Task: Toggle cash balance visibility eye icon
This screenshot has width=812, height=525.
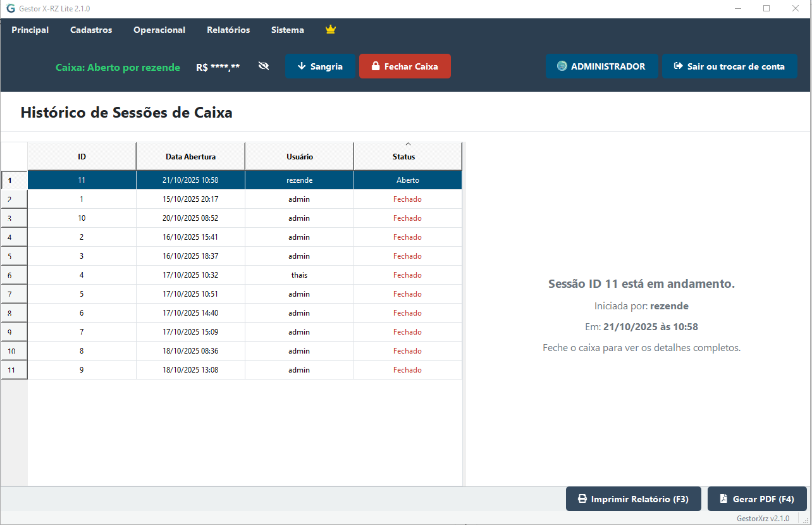Action: click(x=264, y=66)
